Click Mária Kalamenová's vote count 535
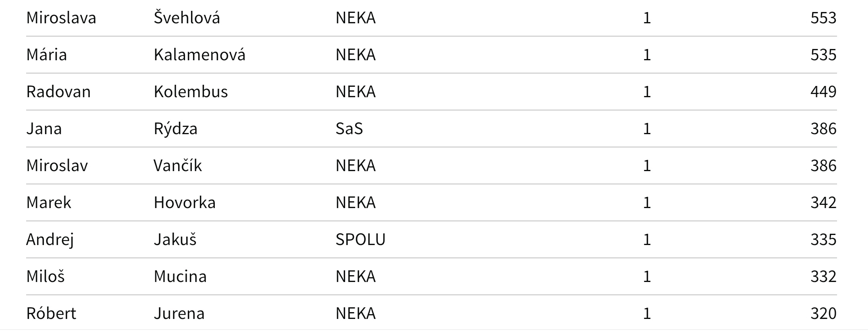The image size is (868, 333). pos(823,55)
